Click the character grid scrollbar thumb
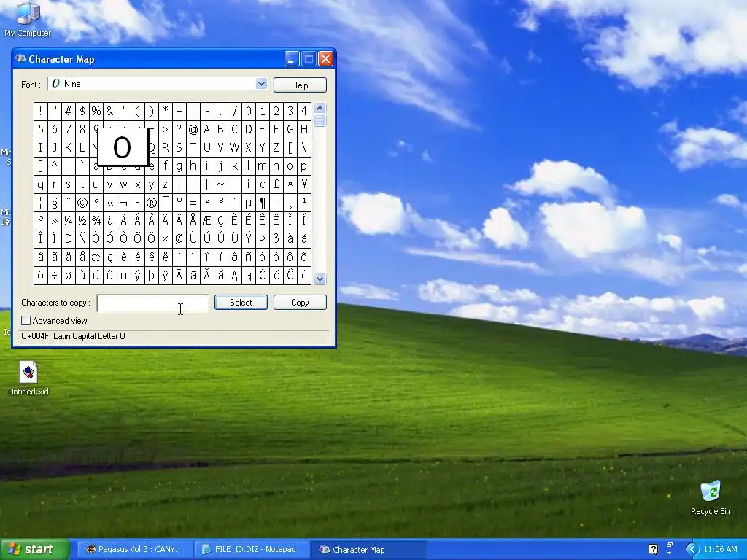Image resolution: width=747 pixels, height=560 pixels. pyautogui.click(x=320, y=120)
